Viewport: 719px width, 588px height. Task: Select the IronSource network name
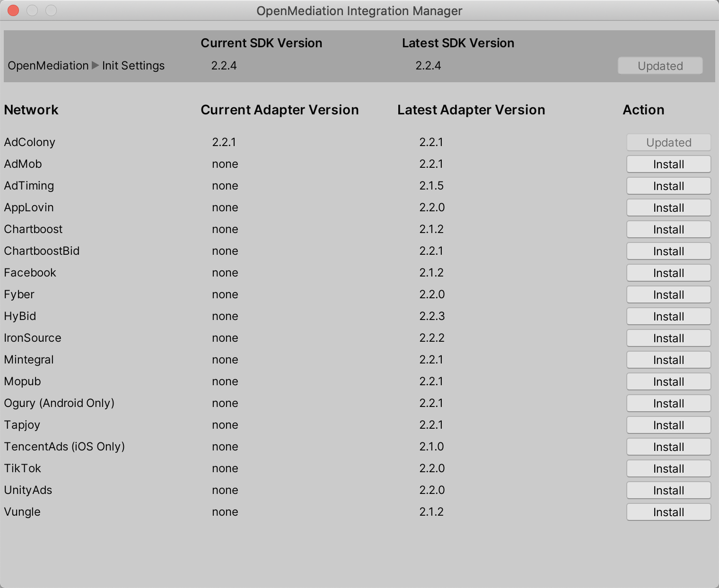pyautogui.click(x=33, y=338)
